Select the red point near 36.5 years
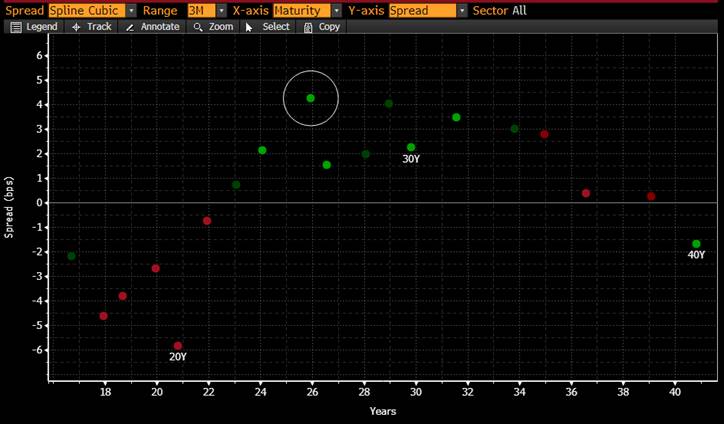This screenshot has height=424, width=724. (586, 193)
